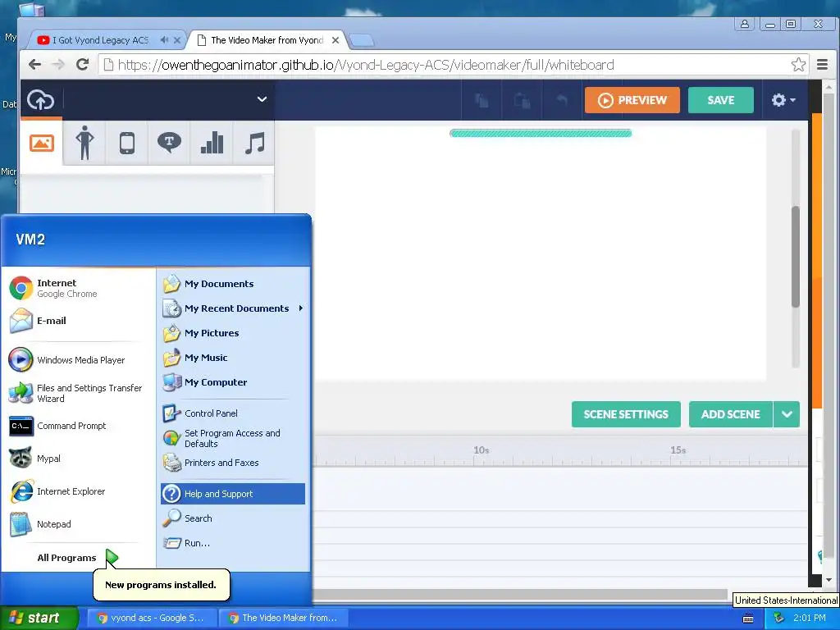
Task: Click the Start button
Action: (x=39, y=618)
